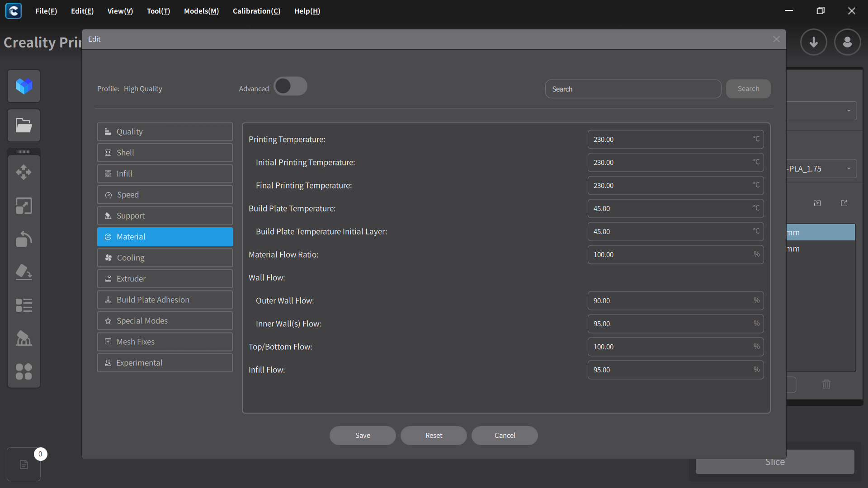Click the Save button
The image size is (868, 488).
(x=363, y=436)
